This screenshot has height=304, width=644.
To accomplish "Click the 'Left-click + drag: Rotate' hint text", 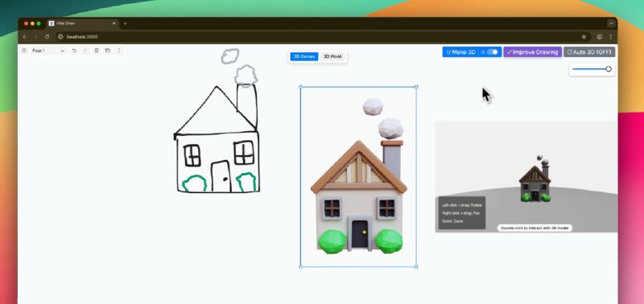I will (462, 205).
